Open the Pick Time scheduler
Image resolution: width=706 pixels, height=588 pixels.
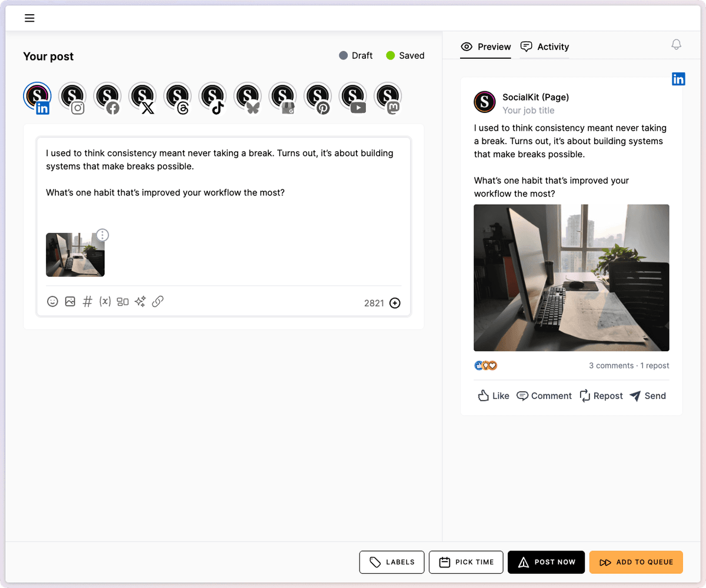[x=466, y=562]
